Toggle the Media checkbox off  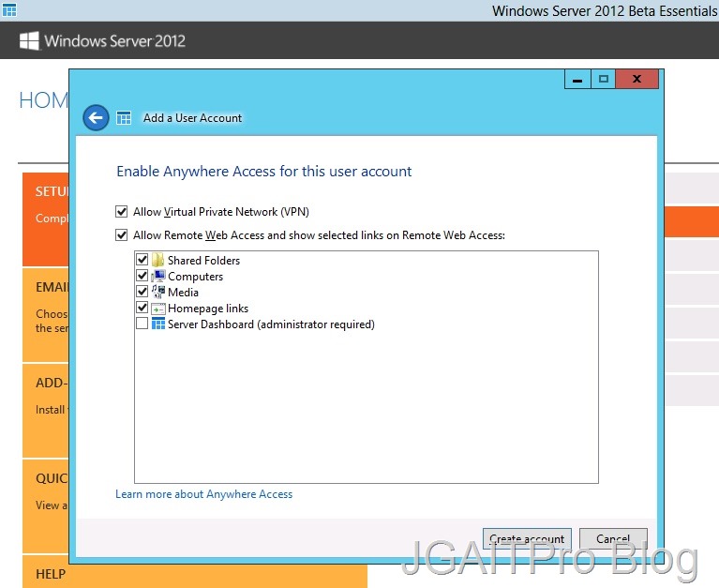pos(142,292)
